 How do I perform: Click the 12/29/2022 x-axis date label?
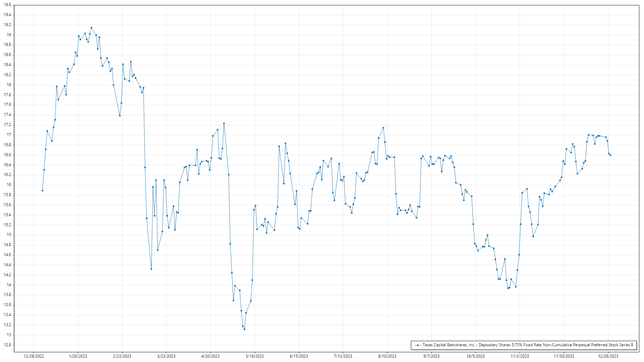coord(34,356)
